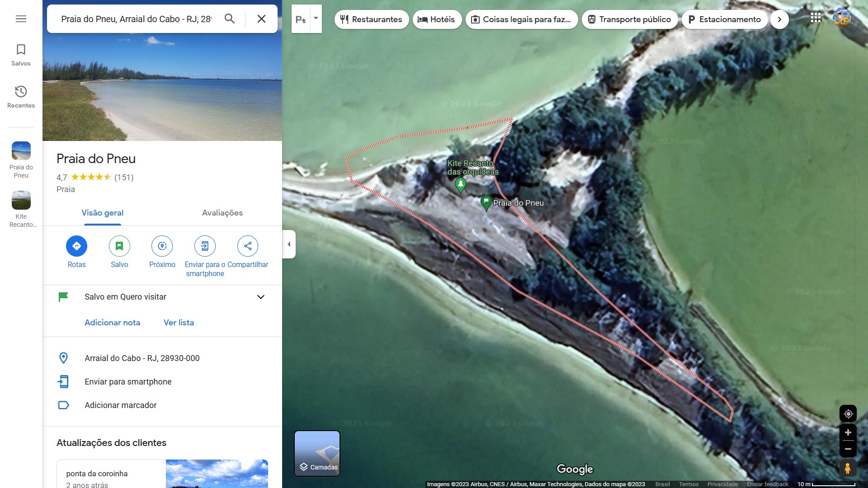Viewport: 868px width, 488px height.
Task: Open the Camadas layers switcher
Action: point(317,453)
